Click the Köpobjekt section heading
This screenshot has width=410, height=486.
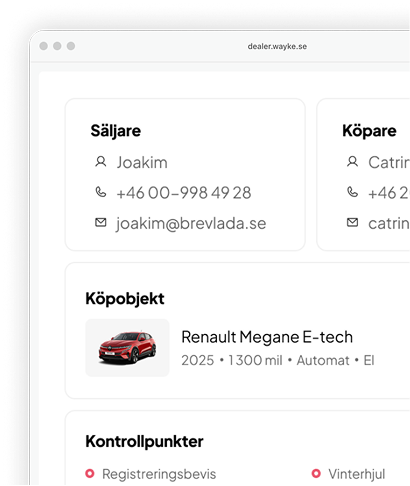125,298
